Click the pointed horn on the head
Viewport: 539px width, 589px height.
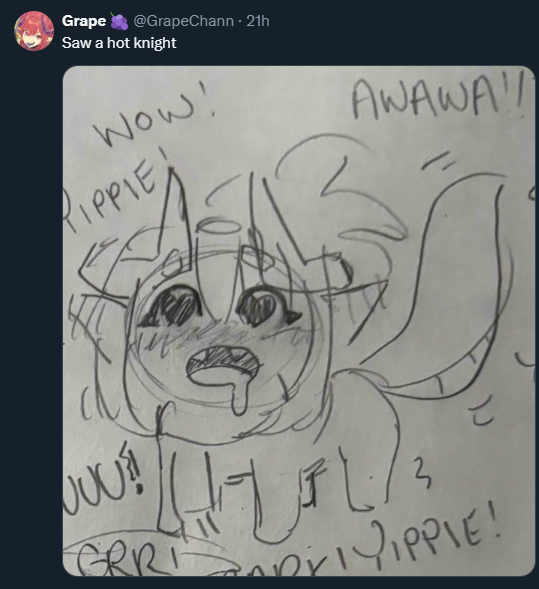click(x=173, y=211)
